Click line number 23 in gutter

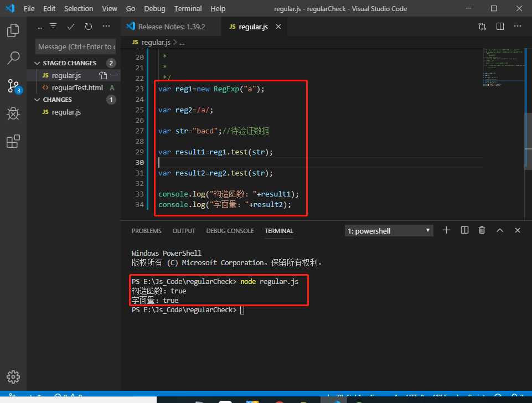point(140,89)
